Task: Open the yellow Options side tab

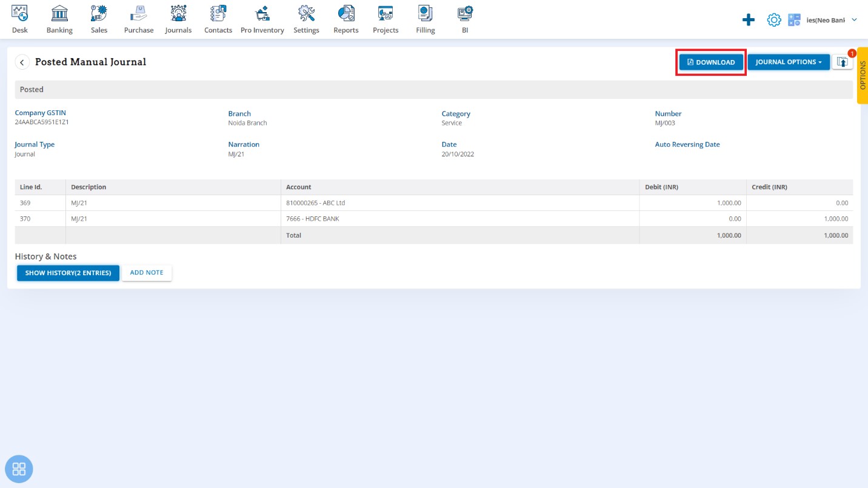Action: coord(863,76)
